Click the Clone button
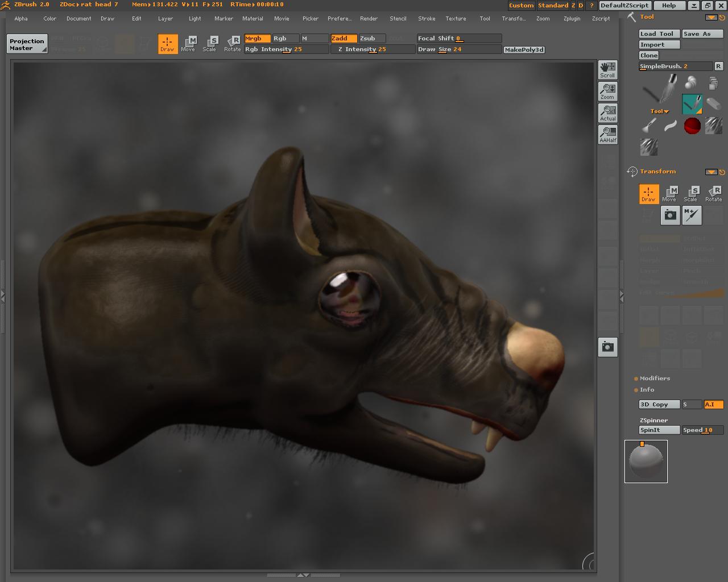Screen dimensions: 728x582 pyautogui.click(x=649, y=56)
